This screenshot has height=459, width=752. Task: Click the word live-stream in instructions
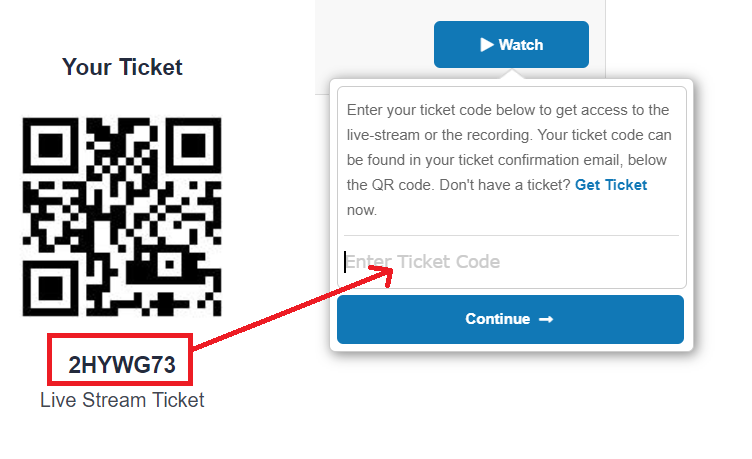click(384, 134)
